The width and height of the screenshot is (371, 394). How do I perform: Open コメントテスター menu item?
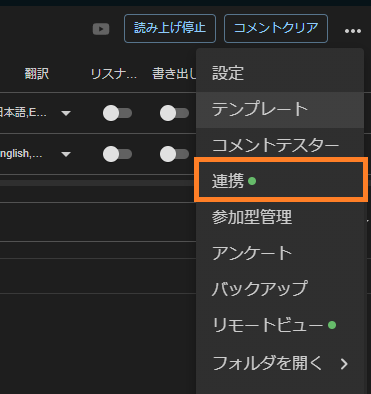280,145
